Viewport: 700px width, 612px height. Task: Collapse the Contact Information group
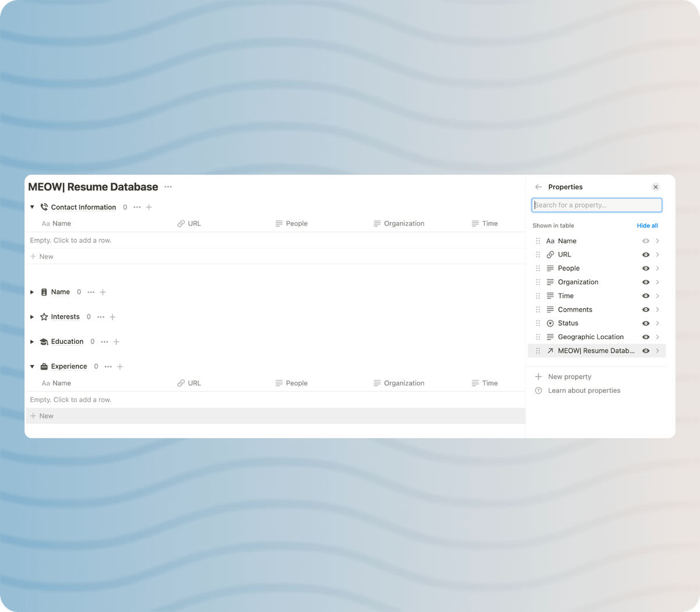[x=32, y=207]
